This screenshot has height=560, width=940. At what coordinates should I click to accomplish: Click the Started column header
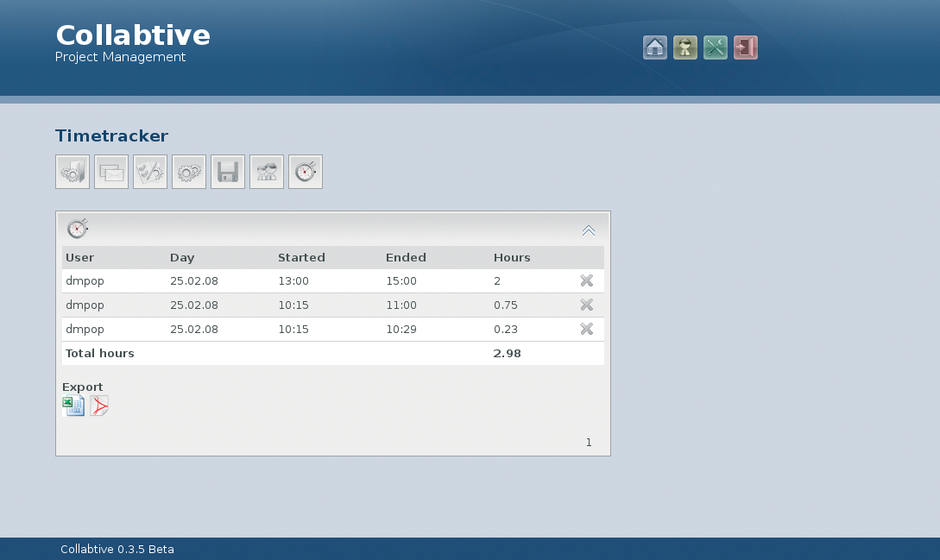coord(301,257)
